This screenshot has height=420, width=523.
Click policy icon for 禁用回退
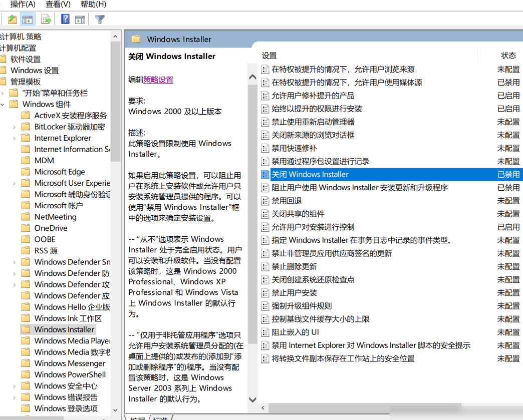click(265, 201)
